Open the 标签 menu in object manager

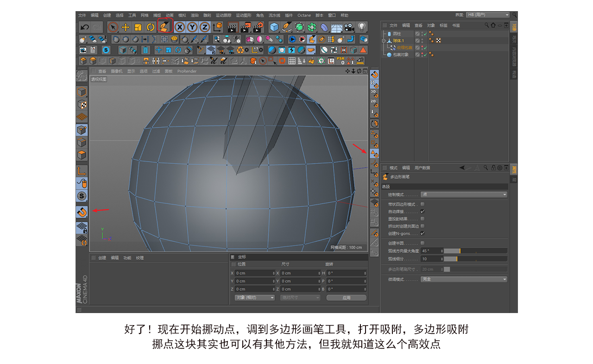coord(443,25)
